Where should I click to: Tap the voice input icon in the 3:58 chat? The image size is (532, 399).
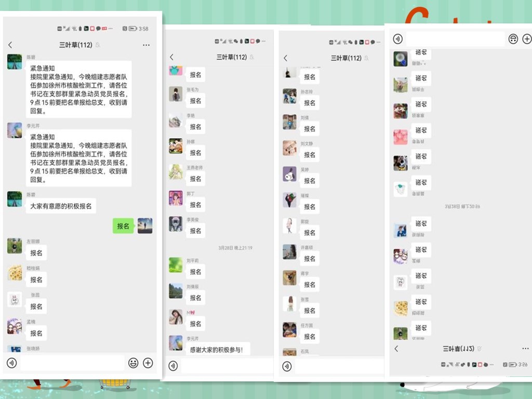click(x=11, y=363)
